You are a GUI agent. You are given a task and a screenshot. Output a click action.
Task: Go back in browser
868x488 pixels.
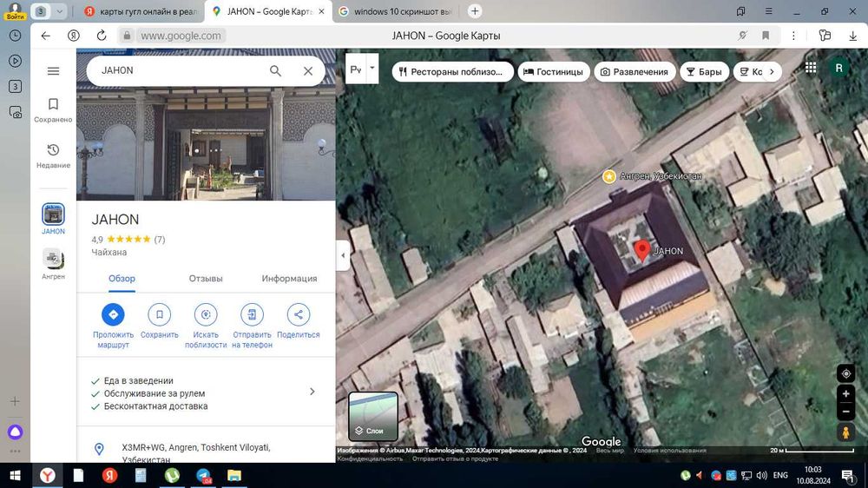pyautogui.click(x=45, y=36)
